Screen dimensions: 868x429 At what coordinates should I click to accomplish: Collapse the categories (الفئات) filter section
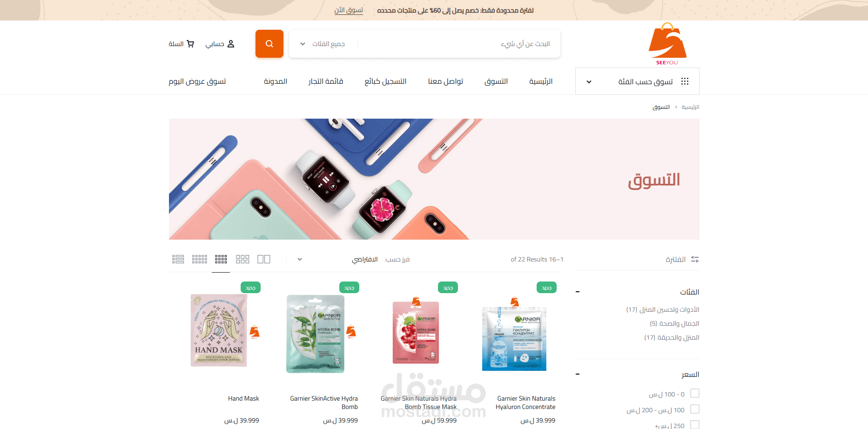tap(578, 292)
